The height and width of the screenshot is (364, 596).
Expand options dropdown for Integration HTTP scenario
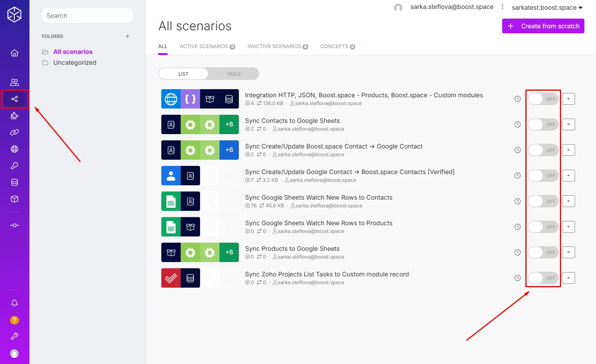tap(568, 99)
